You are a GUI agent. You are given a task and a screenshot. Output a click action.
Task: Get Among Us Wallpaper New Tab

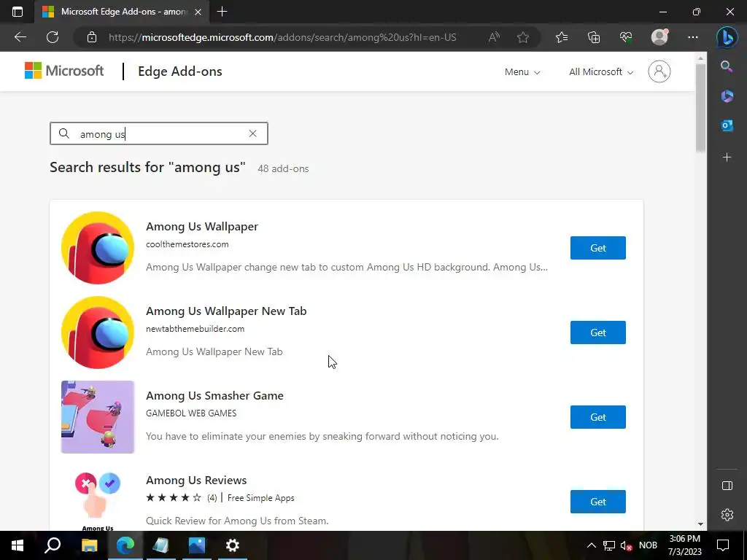(x=598, y=332)
